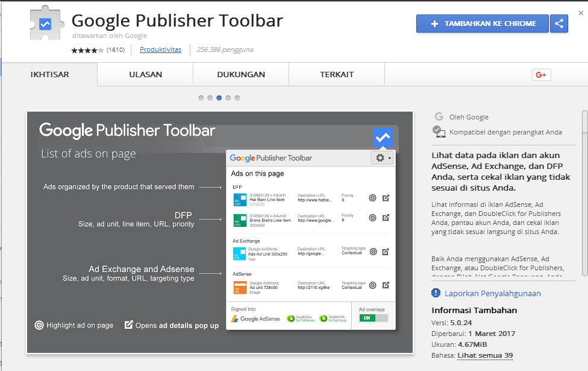Click the description panel scrollbar

point(584,194)
